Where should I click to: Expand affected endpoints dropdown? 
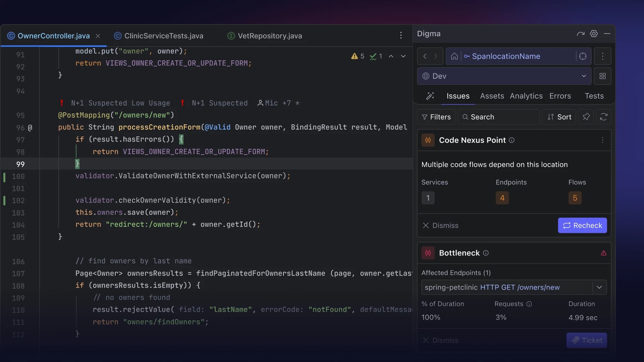point(599,287)
